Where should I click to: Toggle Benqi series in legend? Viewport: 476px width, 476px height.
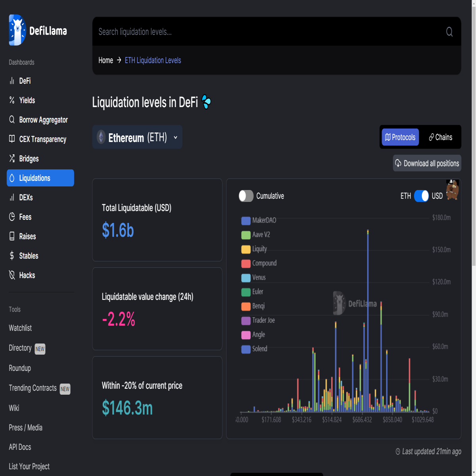(253, 306)
